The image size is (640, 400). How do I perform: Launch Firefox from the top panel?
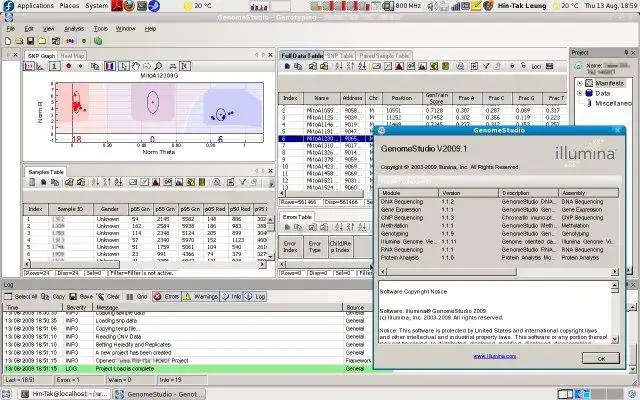click(129, 6)
